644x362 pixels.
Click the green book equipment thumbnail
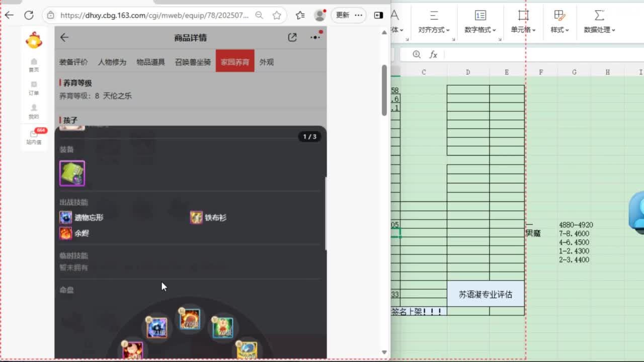click(x=72, y=173)
